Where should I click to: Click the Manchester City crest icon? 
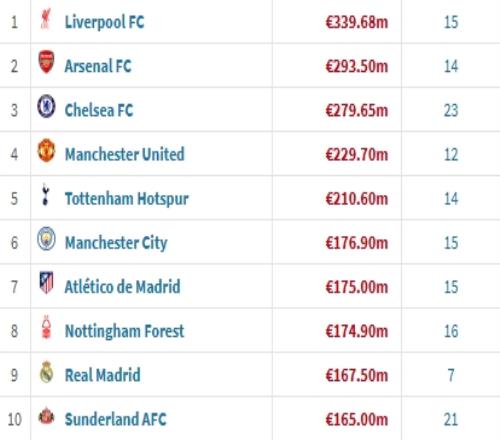click(46, 239)
